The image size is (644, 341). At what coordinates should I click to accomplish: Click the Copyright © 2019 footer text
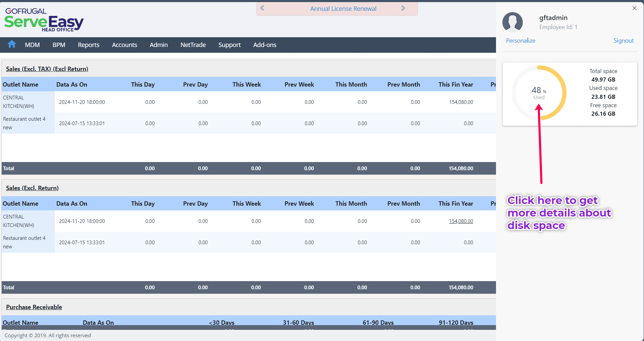[48, 336]
